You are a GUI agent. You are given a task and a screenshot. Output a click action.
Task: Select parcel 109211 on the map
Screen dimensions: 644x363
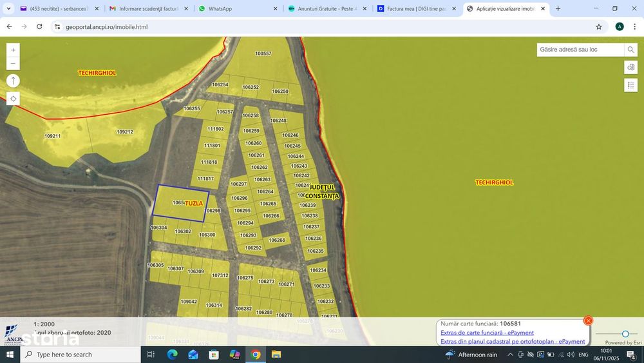52,136
